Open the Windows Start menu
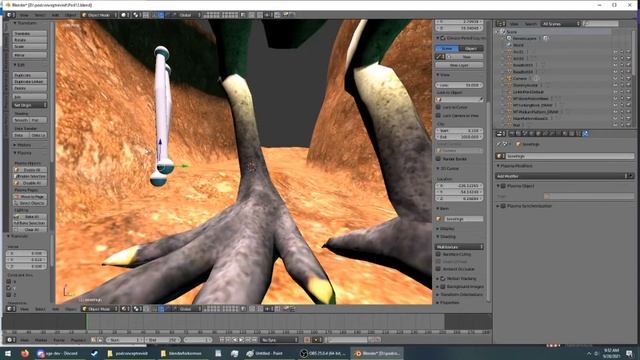This screenshot has width=640, height=360. coord(8,353)
